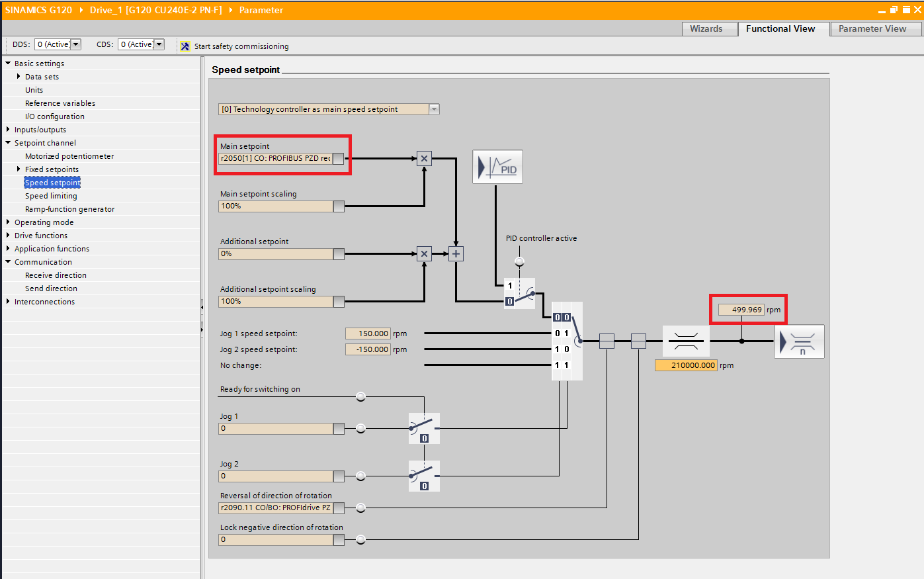Select Units in the navigation tree
The width and height of the screenshot is (924, 579).
tap(34, 90)
